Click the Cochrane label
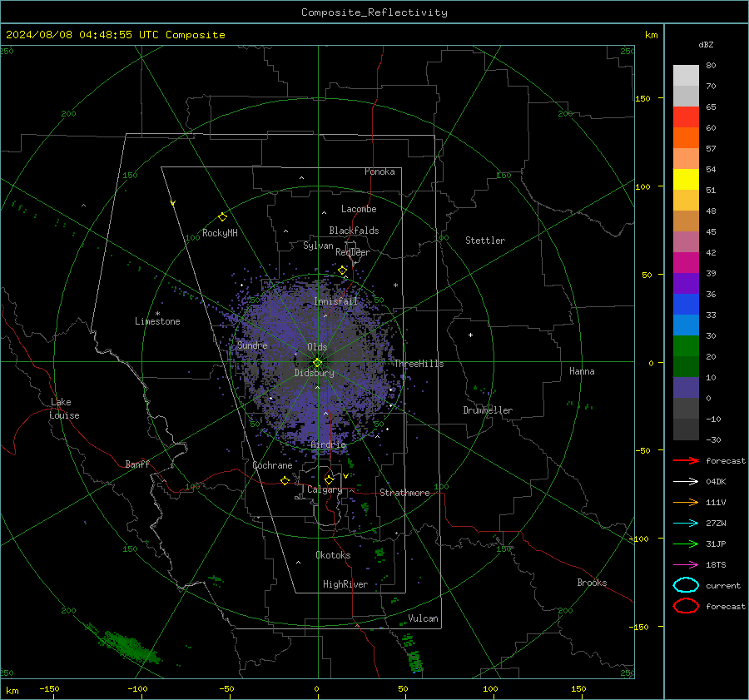Viewport: 749px width, 700px height. click(x=272, y=465)
